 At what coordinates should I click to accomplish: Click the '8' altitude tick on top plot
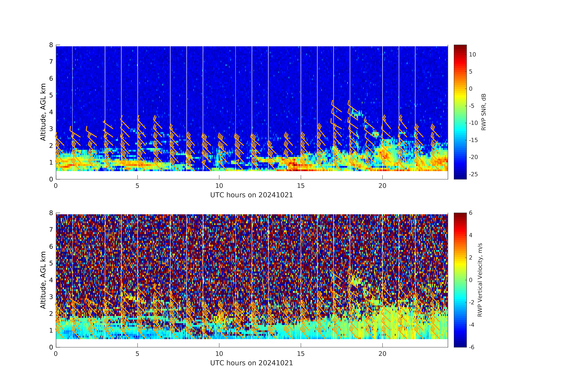pyautogui.click(x=51, y=45)
